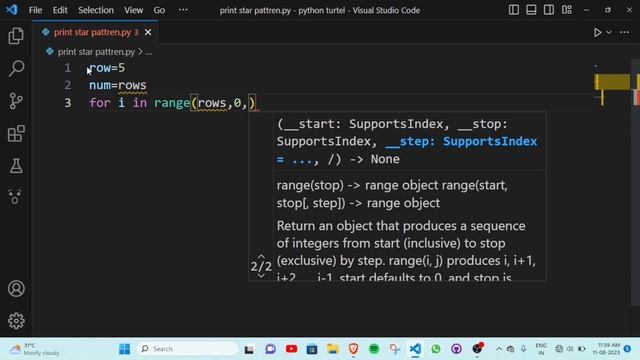Viewport: 640px width, 360px height.
Task: Click 'row=5' code on line one
Action: (107, 68)
